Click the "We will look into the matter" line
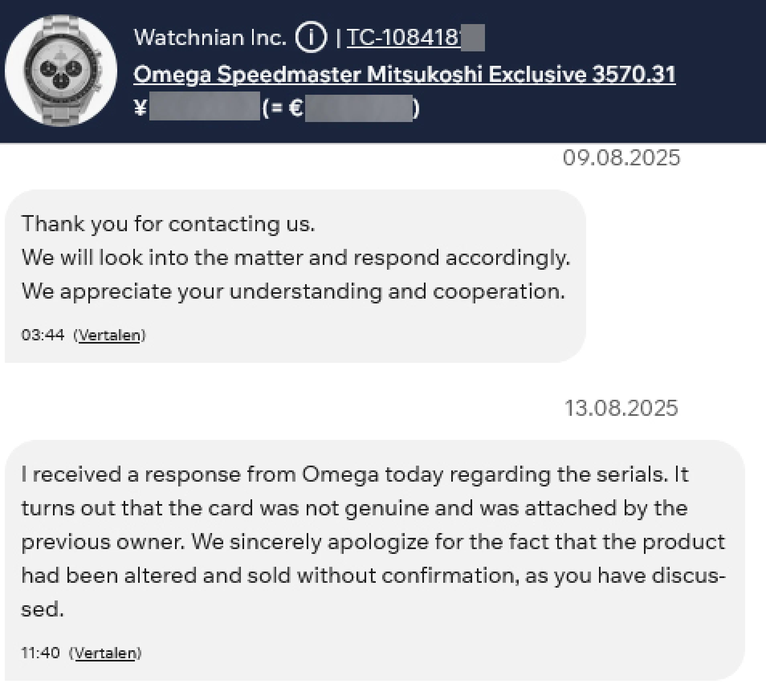 [x=295, y=257]
